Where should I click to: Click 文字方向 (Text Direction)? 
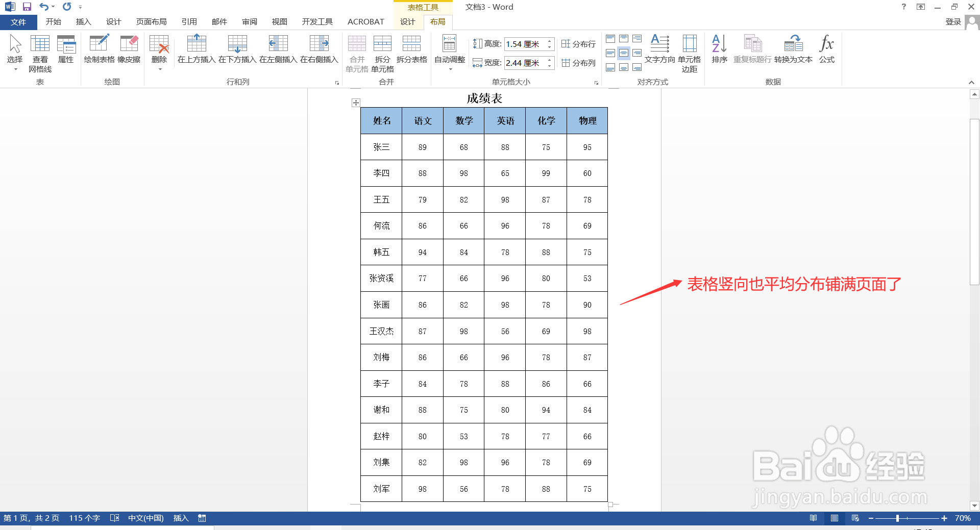point(660,49)
